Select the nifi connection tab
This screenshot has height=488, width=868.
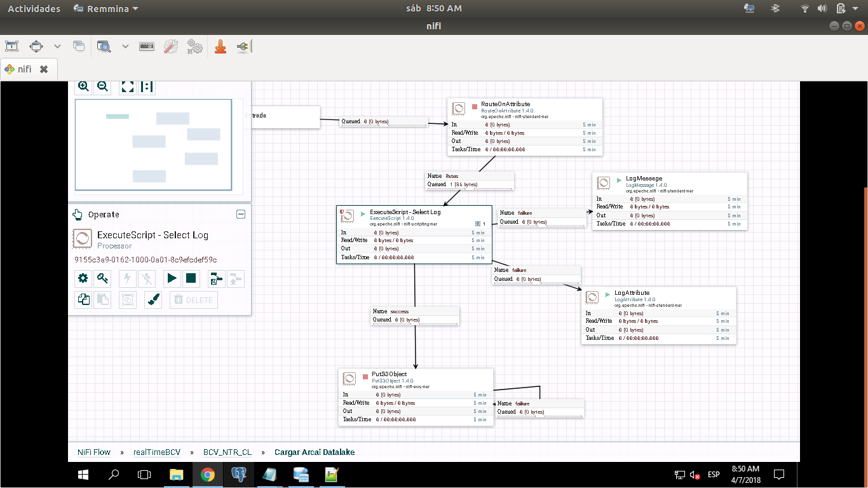pos(25,69)
